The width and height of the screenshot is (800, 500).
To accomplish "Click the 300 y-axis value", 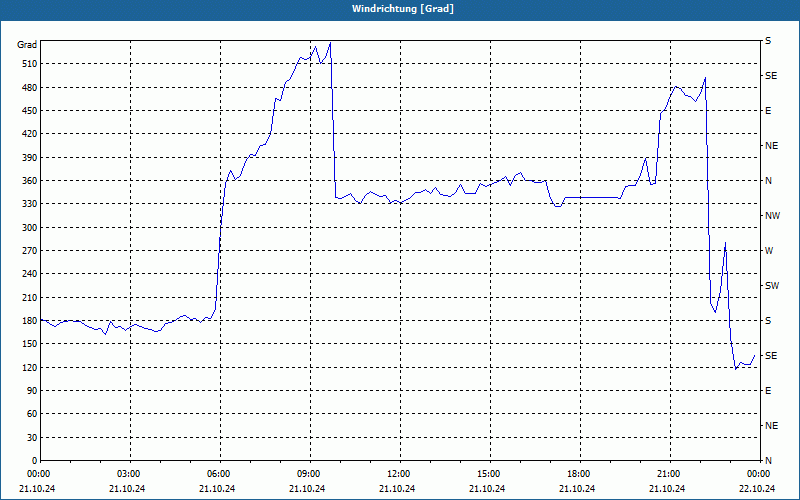I will click(x=30, y=228).
